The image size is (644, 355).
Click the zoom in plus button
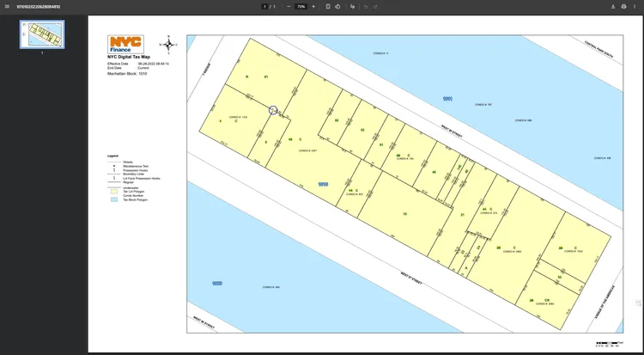[313, 6]
